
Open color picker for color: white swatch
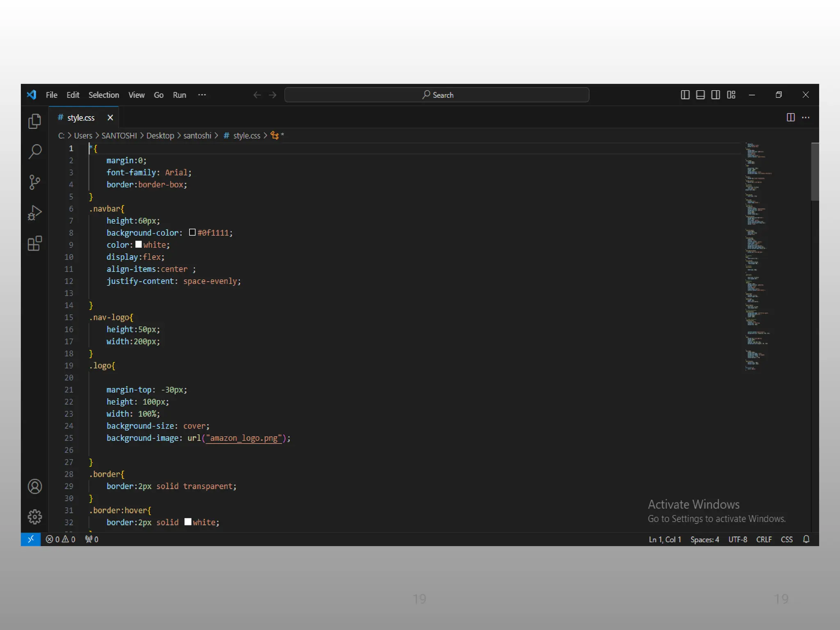139,244
